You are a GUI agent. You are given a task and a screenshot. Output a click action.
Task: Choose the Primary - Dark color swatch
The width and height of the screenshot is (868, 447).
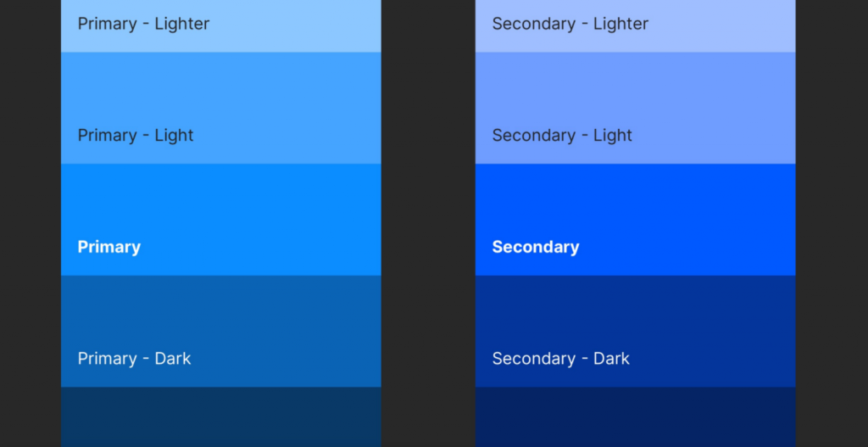(x=221, y=332)
